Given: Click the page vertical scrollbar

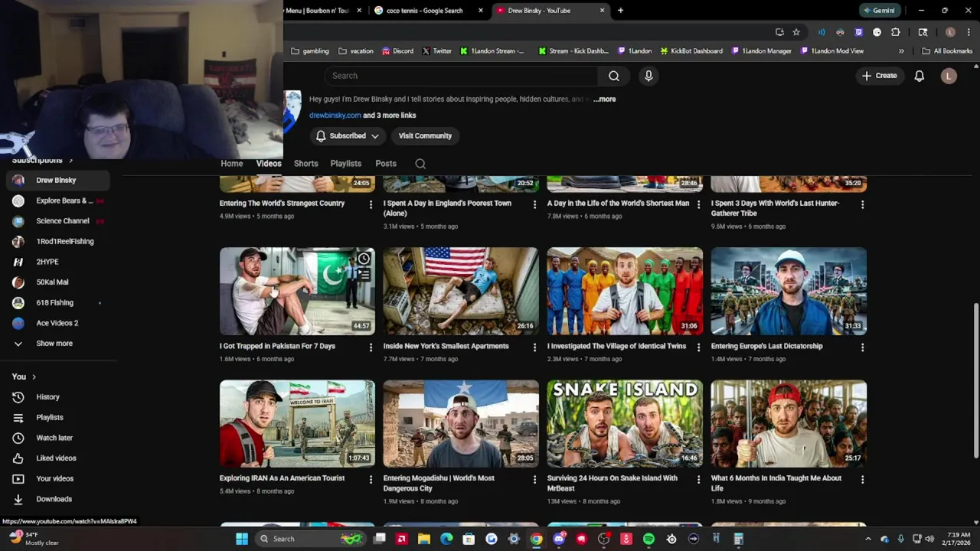Looking at the screenshot, I should (x=975, y=381).
